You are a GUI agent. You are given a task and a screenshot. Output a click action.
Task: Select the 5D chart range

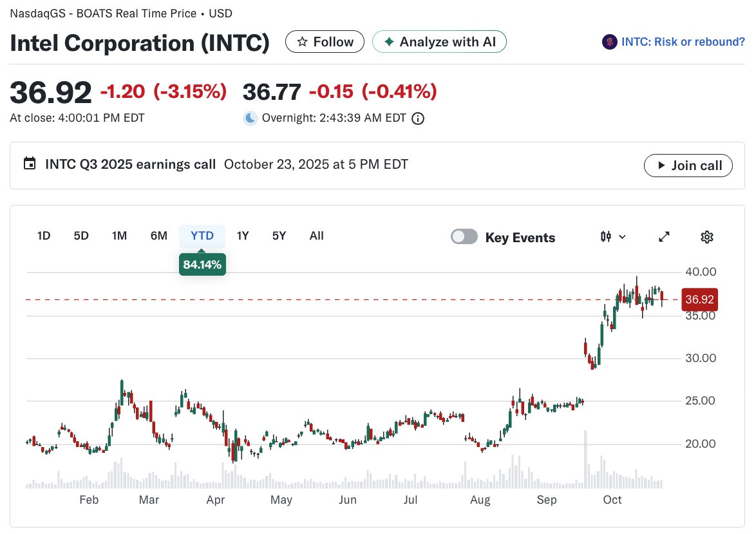(x=81, y=236)
